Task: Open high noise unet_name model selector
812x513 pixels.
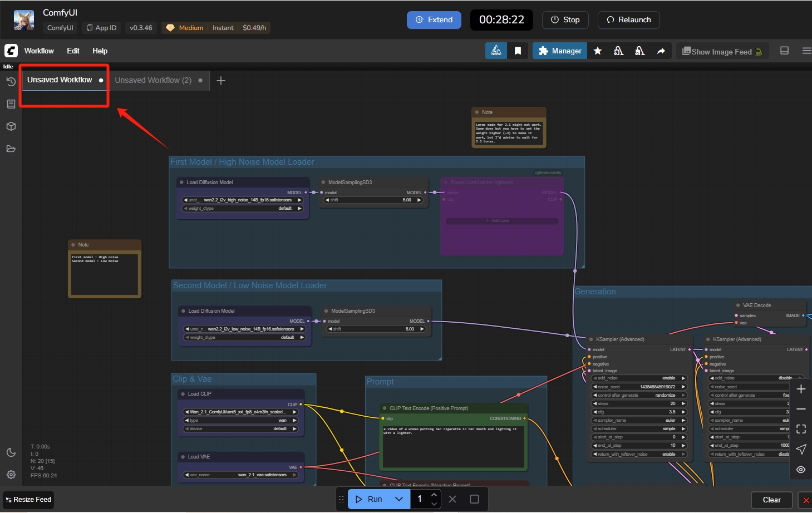Action: coord(243,200)
